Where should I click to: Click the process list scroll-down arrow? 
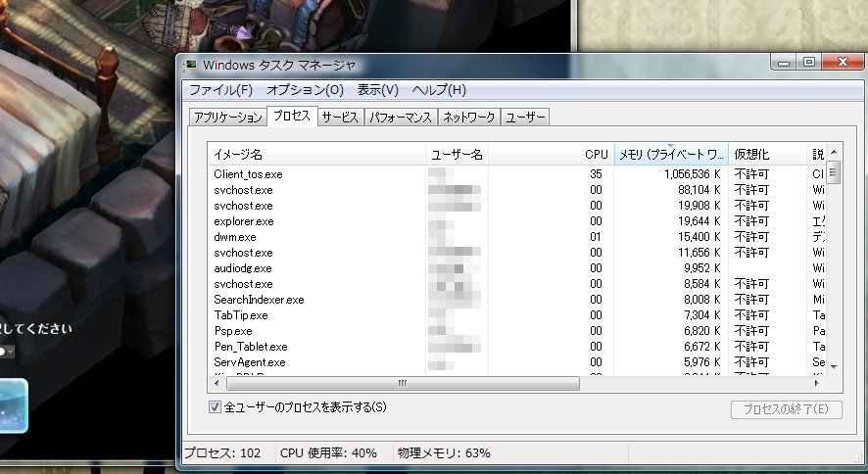click(834, 366)
